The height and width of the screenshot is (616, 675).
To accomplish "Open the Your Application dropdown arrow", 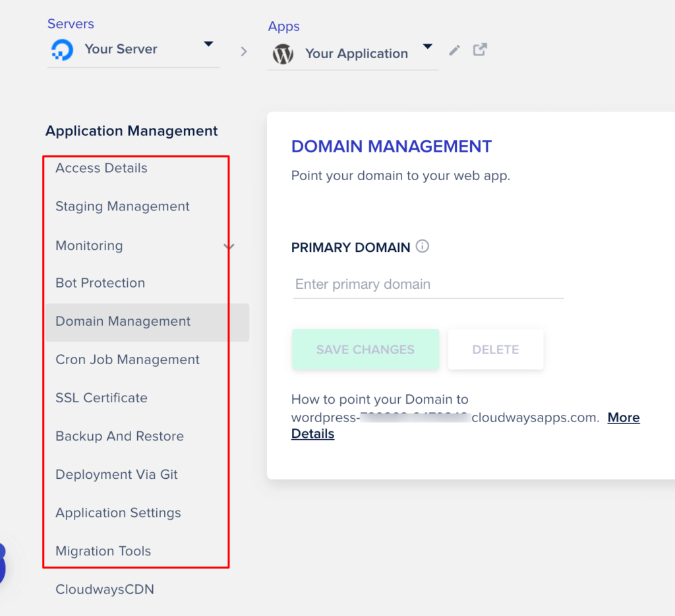I will tap(427, 47).
